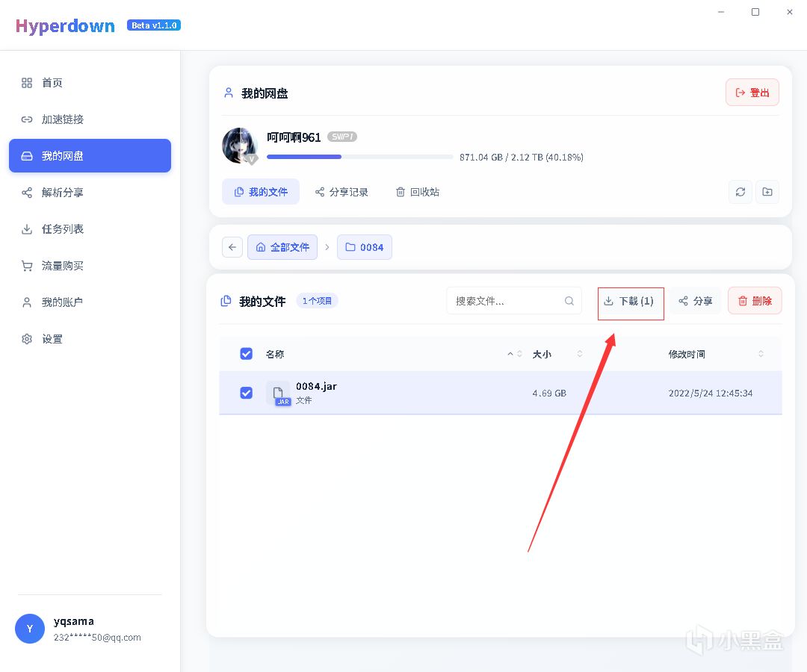Minimize the Hyperdown window
The height and width of the screenshot is (672, 807).
[x=721, y=12]
